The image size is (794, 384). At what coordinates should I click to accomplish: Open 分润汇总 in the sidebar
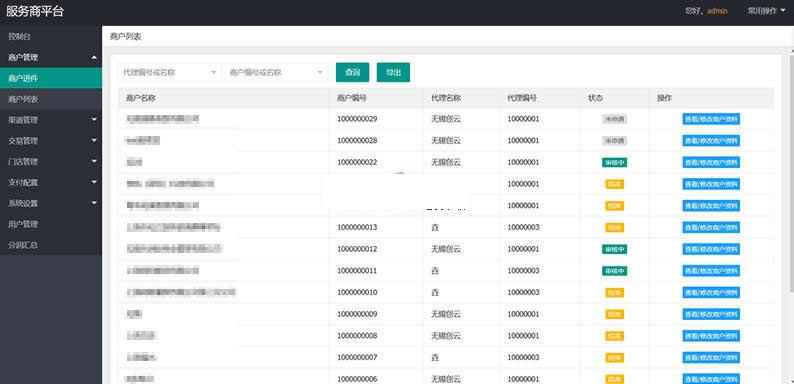(51, 245)
